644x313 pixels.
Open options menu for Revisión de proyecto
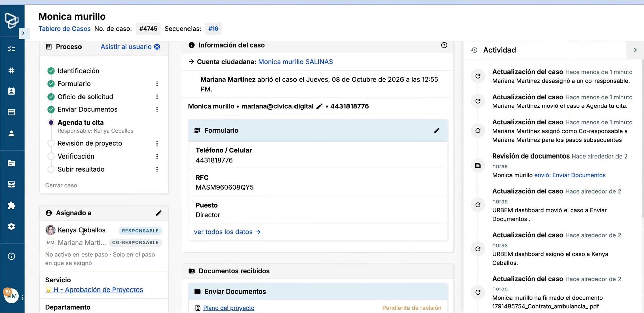pos(157,143)
